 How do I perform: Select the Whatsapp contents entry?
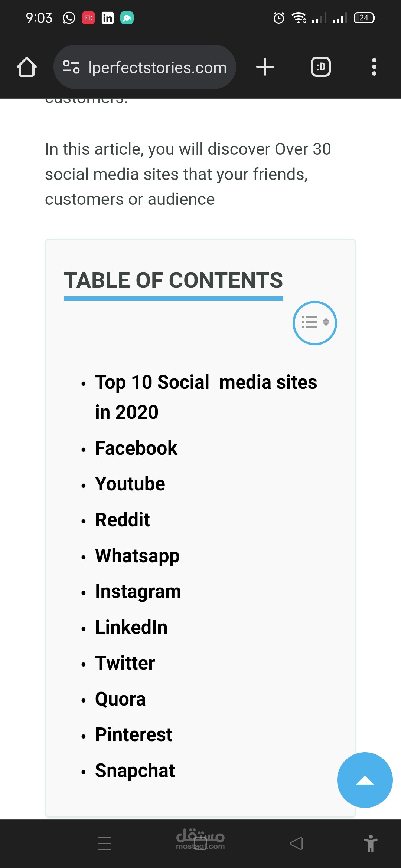point(137,556)
